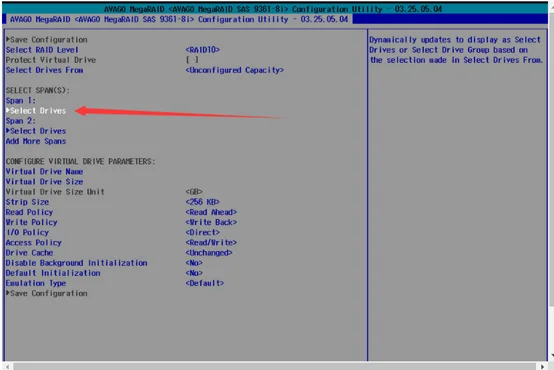Change the Read/Write access policy
This screenshot has width=554, height=370.
[211, 242]
